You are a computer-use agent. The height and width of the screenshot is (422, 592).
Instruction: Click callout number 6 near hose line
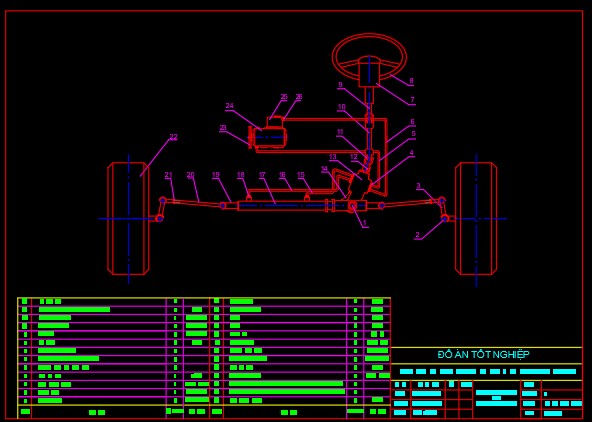tap(412, 122)
